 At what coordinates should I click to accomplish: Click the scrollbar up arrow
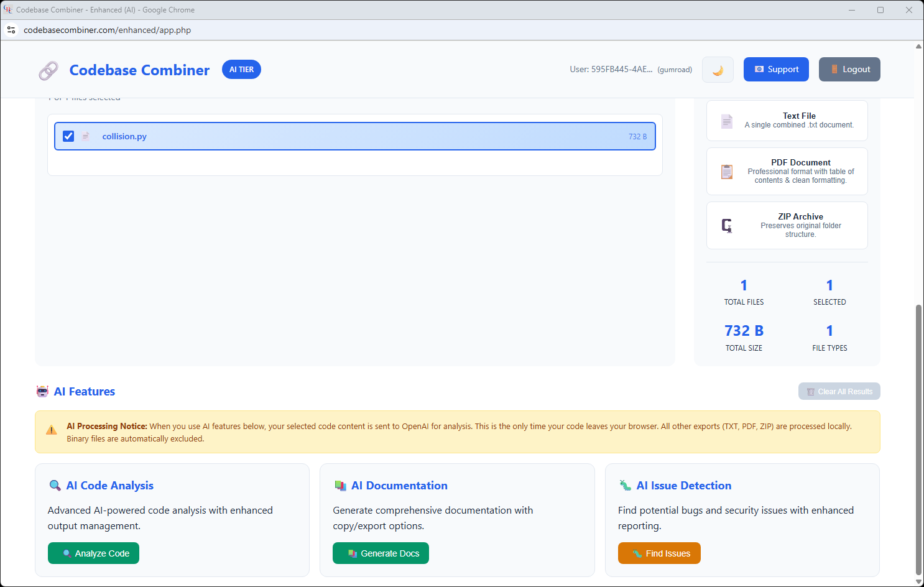pos(919,46)
